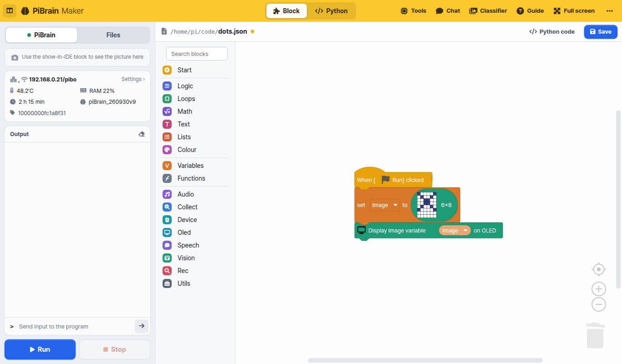The height and width of the screenshot is (364, 622).
Task: Clear the Output panel with eraser icon
Action: pos(142,134)
